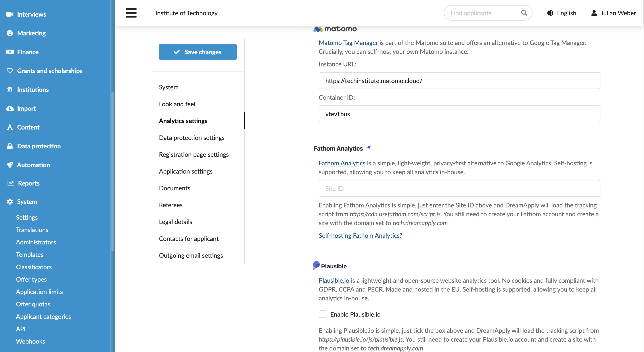The width and height of the screenshot is (644, 352).
Task: Open Classificators in sidebar
Action: [34, 267]
